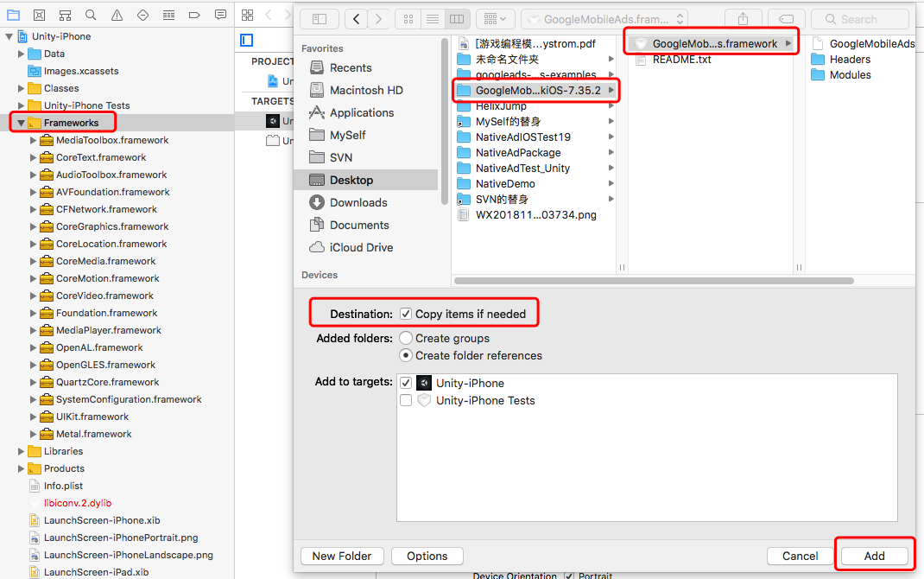Select libiconv.2.dylib missing file
Screen dimensions: 924x579
pos(77,503)
